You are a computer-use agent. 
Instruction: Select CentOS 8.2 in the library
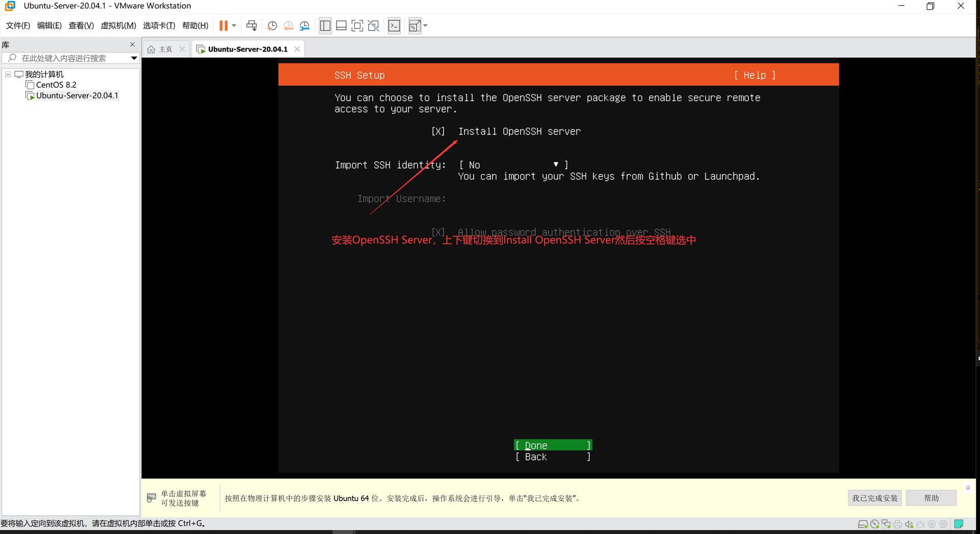[56, 85]
